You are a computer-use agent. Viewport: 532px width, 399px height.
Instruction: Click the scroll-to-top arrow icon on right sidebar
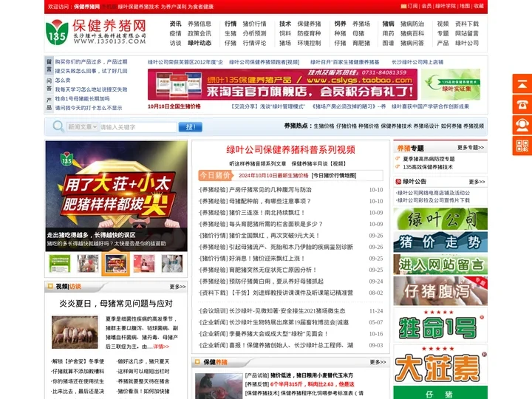click(x=522, y=83)
